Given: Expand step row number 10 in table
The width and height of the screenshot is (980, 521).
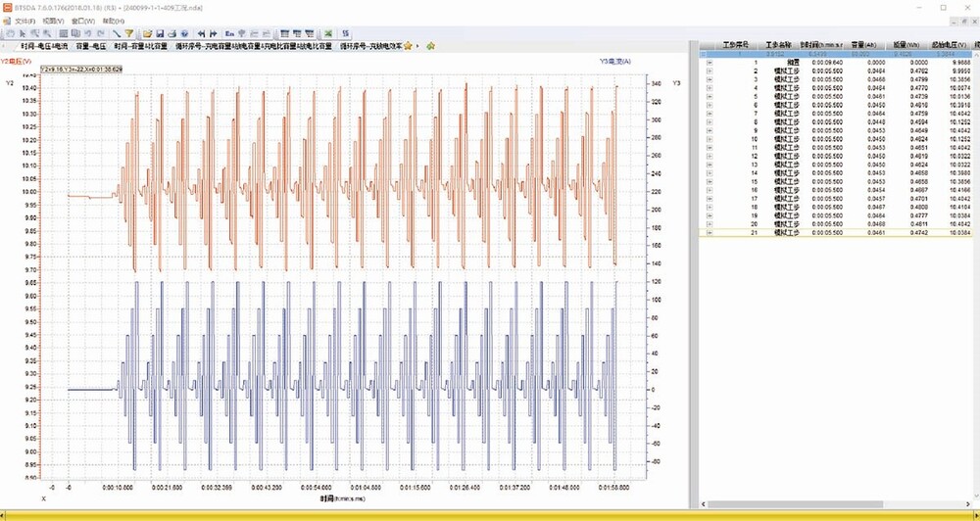Looking at the screenshot, I should [x=710, y=139].
